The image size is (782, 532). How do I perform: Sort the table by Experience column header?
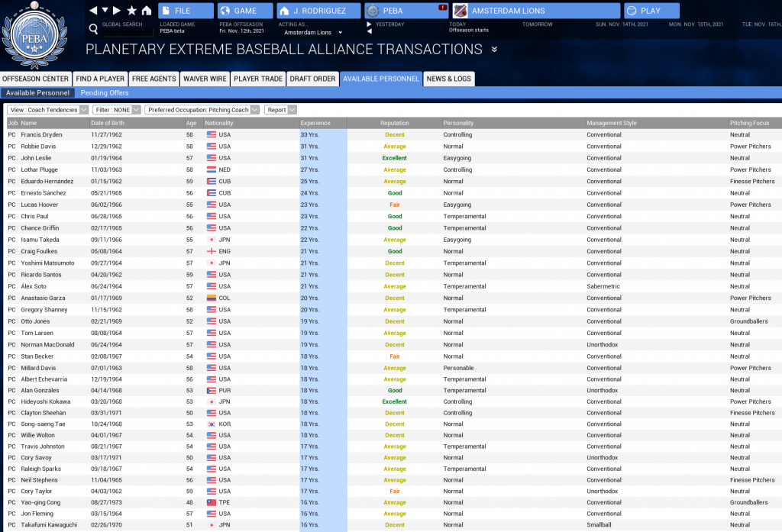(323, 123)
